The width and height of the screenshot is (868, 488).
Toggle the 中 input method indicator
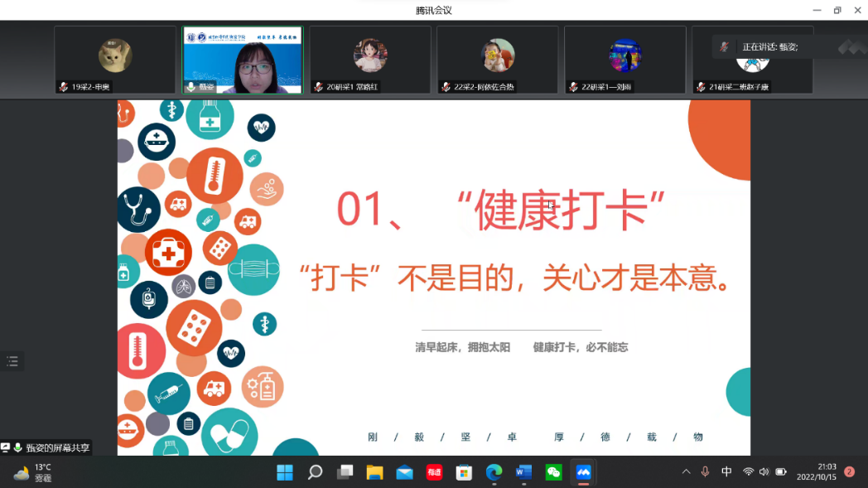pyautogui.click(x=726, y=471)
